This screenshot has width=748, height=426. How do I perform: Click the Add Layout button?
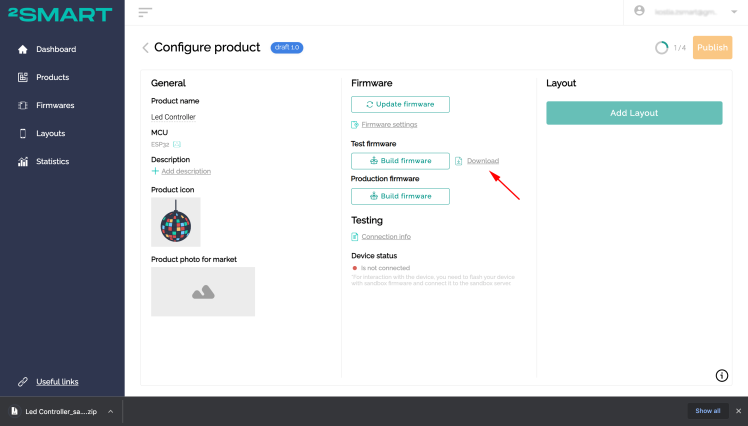click(634, 113)
